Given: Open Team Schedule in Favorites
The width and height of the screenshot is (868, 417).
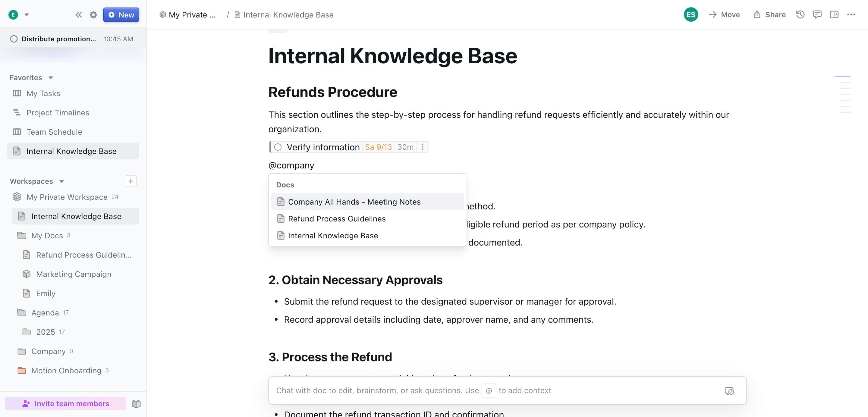Looking at the screenshot, I should point(73,132).
